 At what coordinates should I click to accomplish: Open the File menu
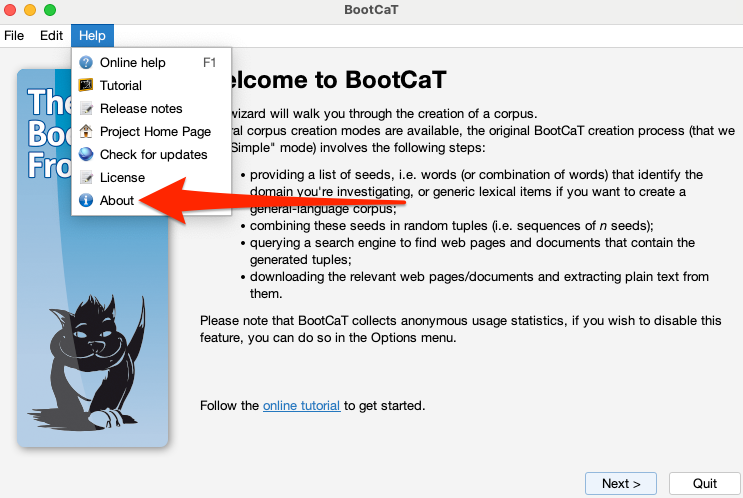click(x=14, y=35)
